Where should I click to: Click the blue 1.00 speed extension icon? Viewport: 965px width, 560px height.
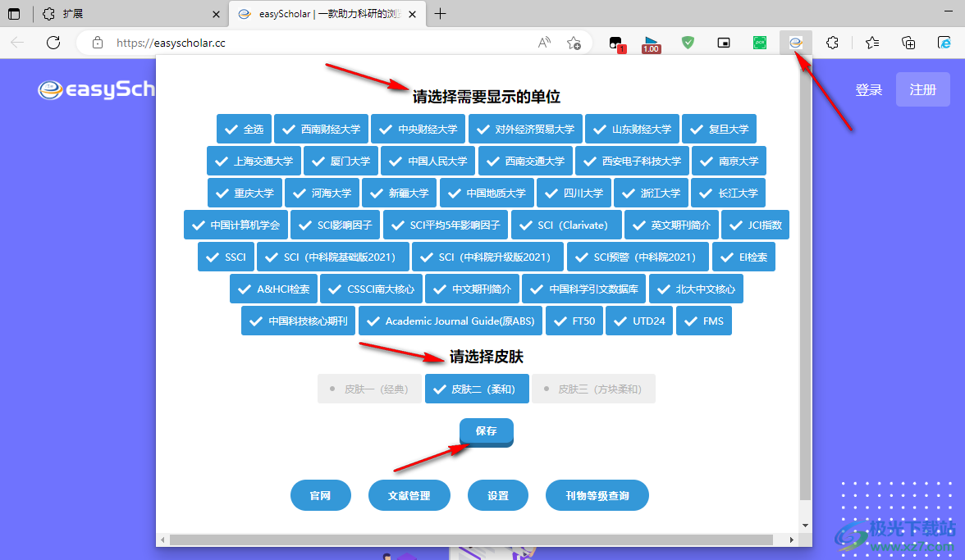(652, 44)
